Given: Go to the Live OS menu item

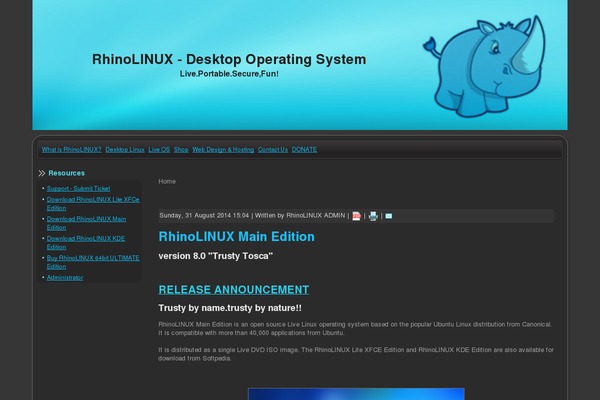Looking at the screenshot, I should 159,150.
